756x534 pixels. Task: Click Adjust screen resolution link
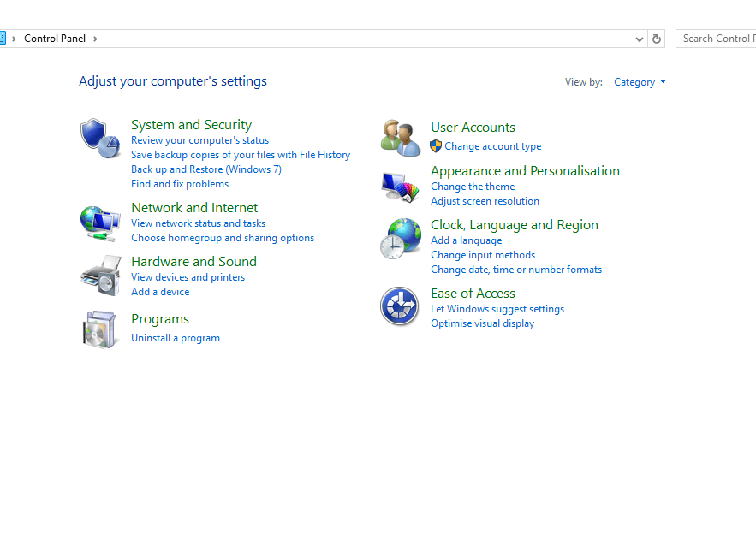click(485, 201)
